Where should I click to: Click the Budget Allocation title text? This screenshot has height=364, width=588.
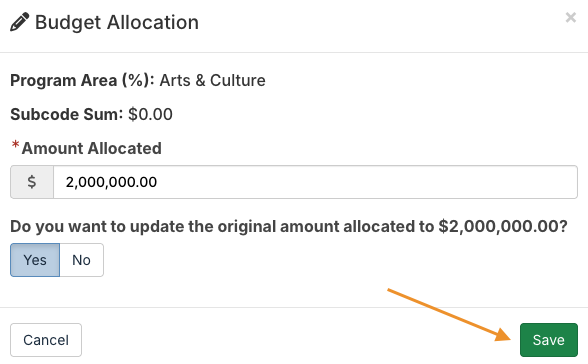point(117,22)
